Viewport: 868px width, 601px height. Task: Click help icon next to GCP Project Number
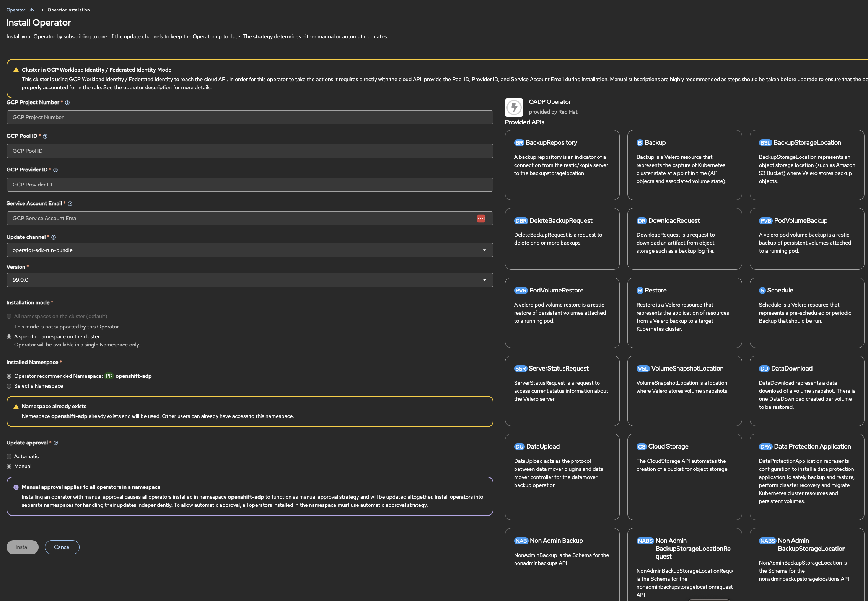pos(67,103)
